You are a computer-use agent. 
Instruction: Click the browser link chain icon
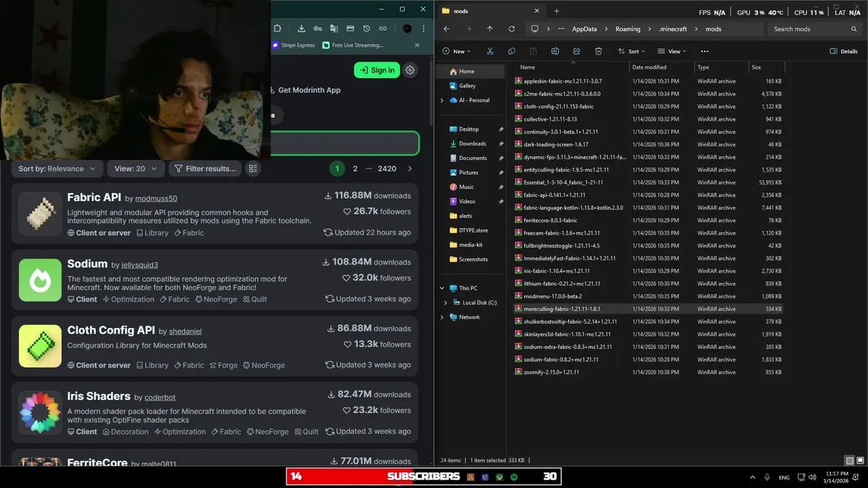382,28
